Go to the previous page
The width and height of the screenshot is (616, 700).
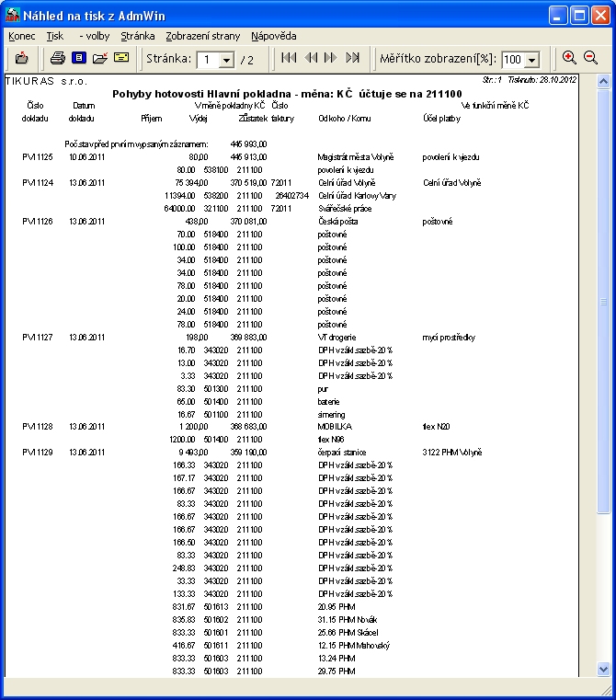point(311,58)
